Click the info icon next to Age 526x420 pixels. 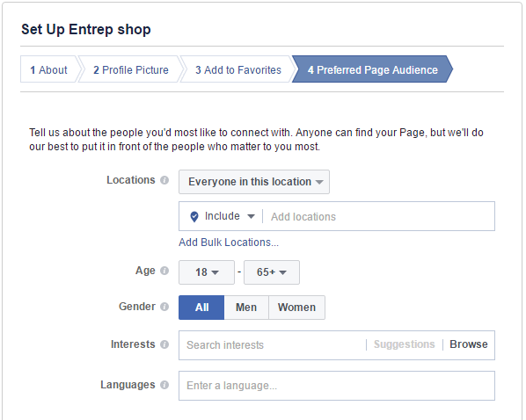pyautogui.click(x=164, y=271)
